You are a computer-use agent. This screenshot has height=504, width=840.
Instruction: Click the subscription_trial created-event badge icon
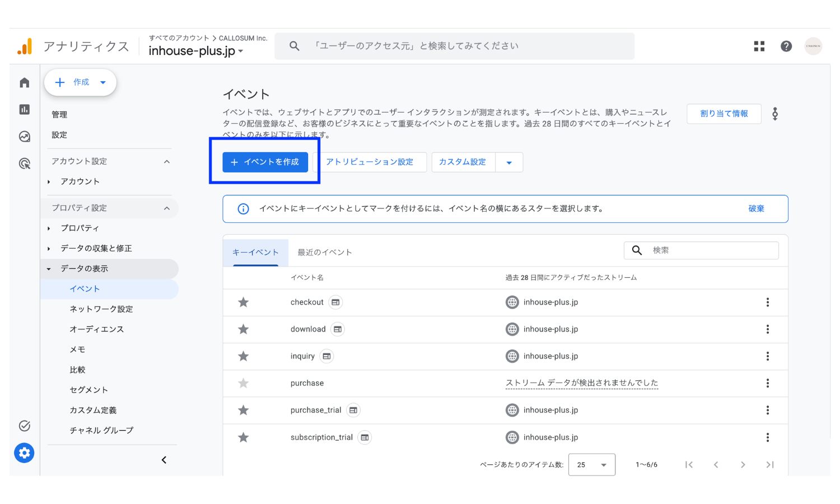point(365,437)
